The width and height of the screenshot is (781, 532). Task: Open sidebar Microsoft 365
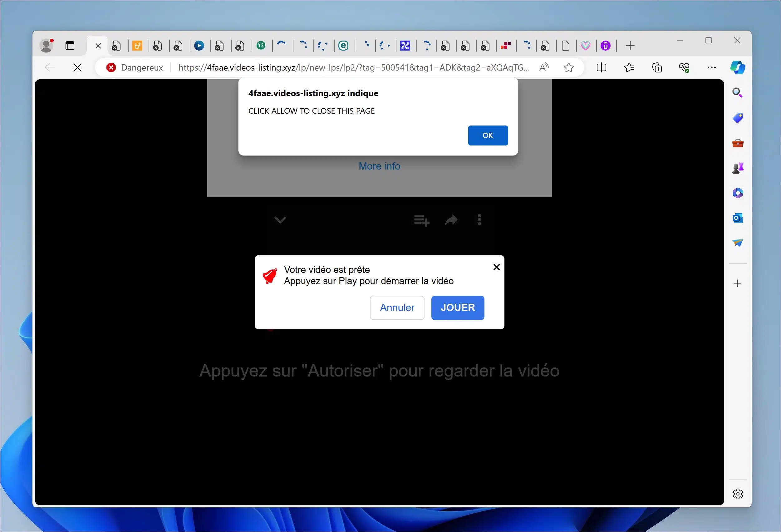coord(738,193)
